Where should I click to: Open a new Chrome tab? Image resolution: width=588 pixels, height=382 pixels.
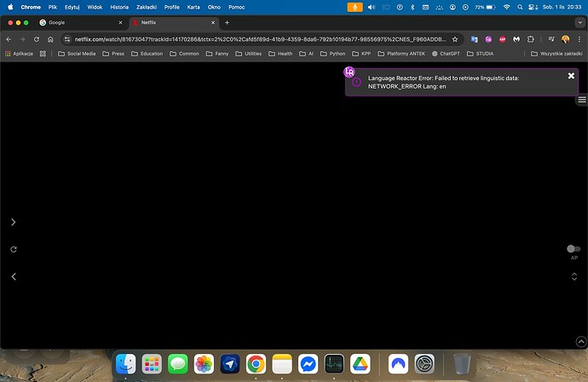click(227, 22)
